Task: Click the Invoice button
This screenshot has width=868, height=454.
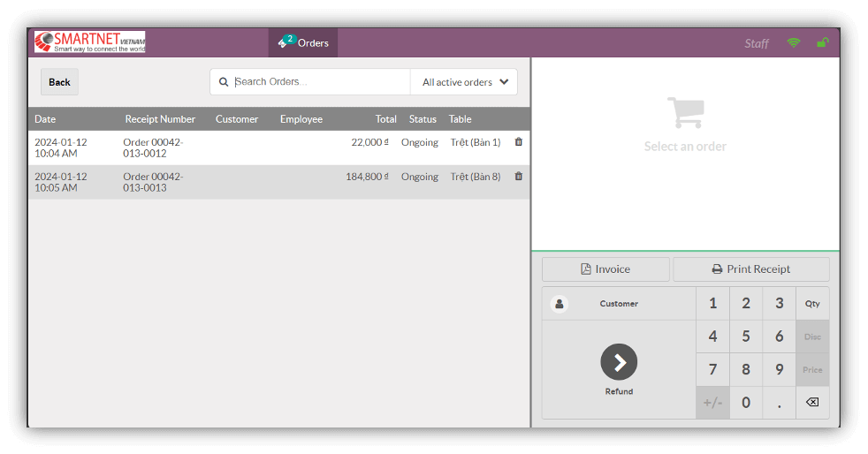Action: 605,269
